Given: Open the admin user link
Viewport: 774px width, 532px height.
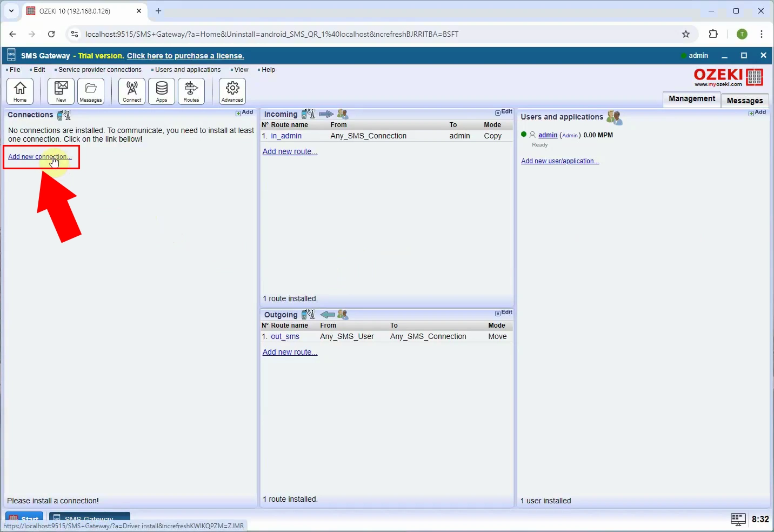Looking at the screenshot, I should point(548,135).
